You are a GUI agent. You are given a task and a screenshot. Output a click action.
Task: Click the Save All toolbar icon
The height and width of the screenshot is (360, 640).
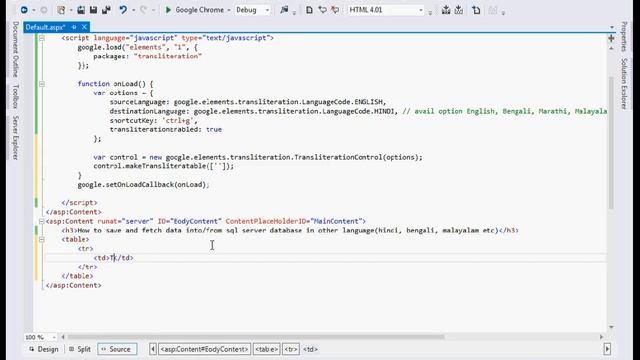(106, 10)
